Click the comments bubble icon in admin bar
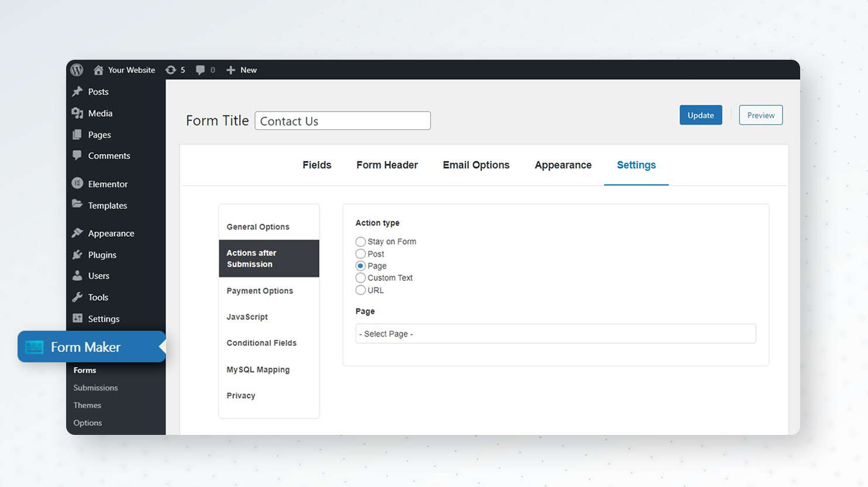 click(x=200, y=70)
